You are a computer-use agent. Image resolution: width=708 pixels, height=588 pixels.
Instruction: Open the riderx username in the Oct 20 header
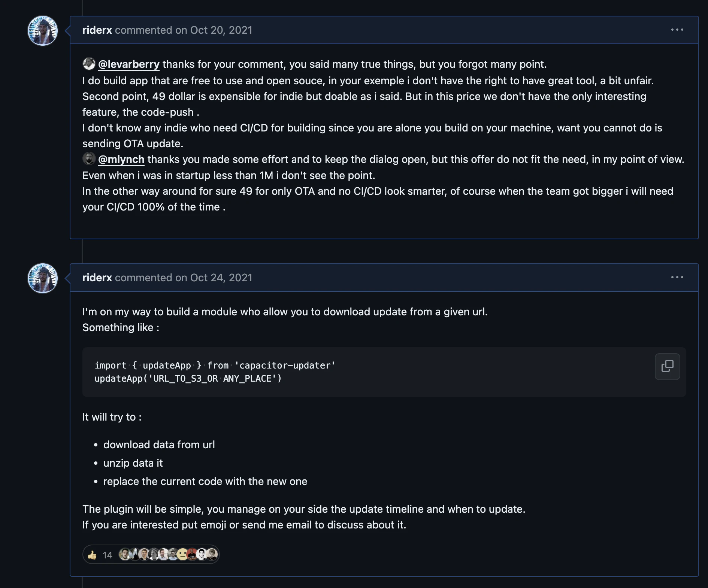tap(97, 30)
